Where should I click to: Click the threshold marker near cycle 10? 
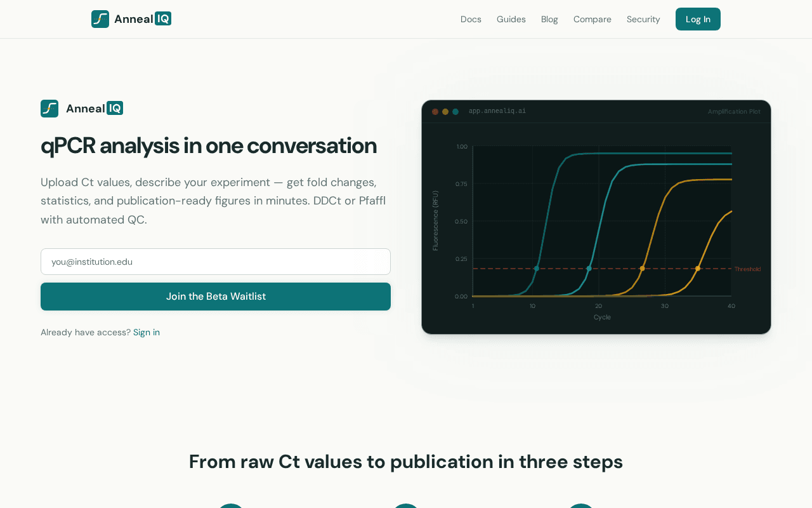[537, 269]
